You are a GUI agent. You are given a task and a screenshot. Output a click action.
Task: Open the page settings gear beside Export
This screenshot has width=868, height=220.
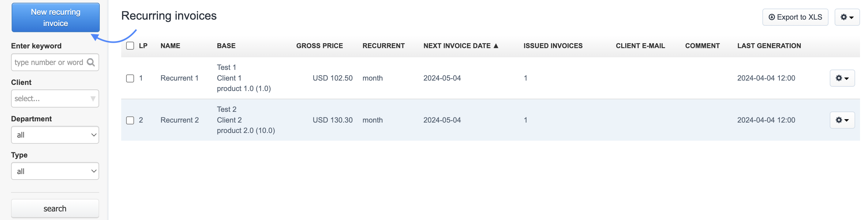[847, 17]
